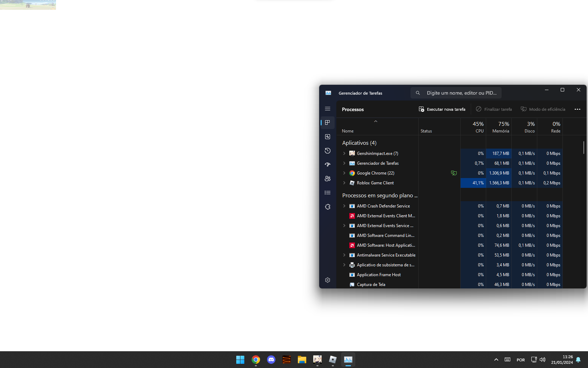The width and height of the screenshot is (588, 368).
Task: Click the Sandboxie striped taskbar icon
Action: [287, 360]
